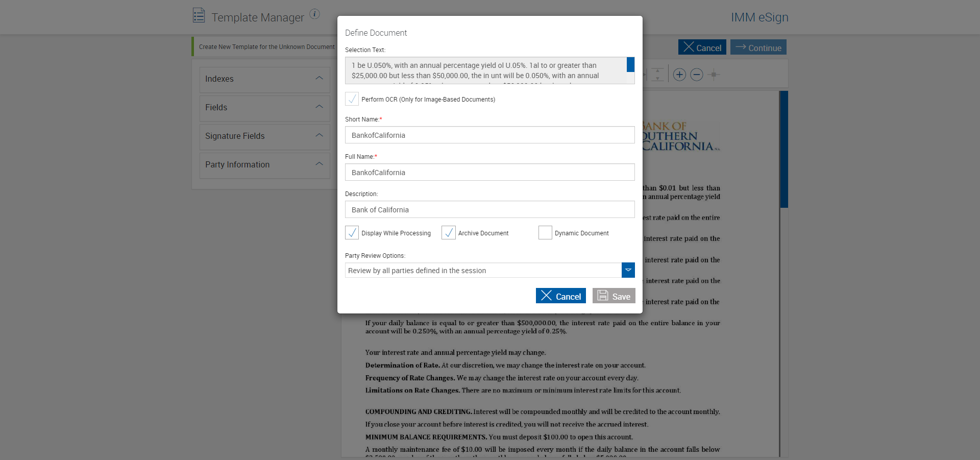The width and height of the screenshot is (980, 460).
Task: Save the document definition
Action: click(x=614, y=296)
